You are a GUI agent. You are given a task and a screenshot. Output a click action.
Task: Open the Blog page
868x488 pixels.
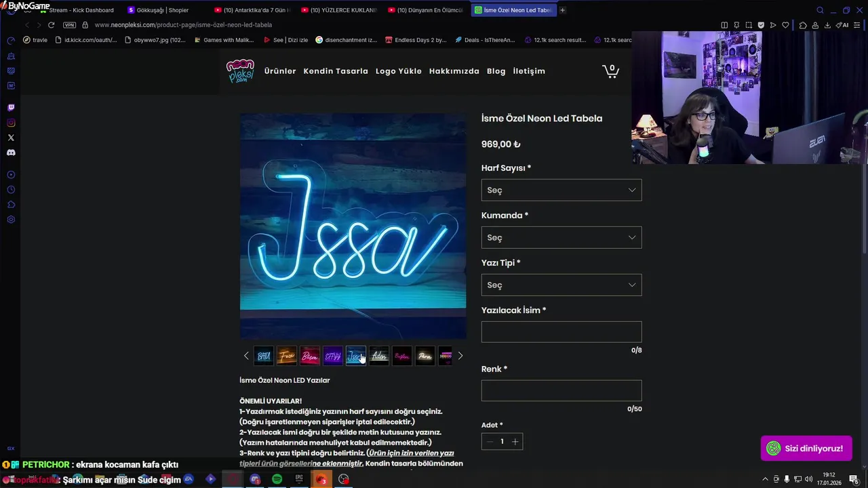pyautogui.click(x=496, y=71)
